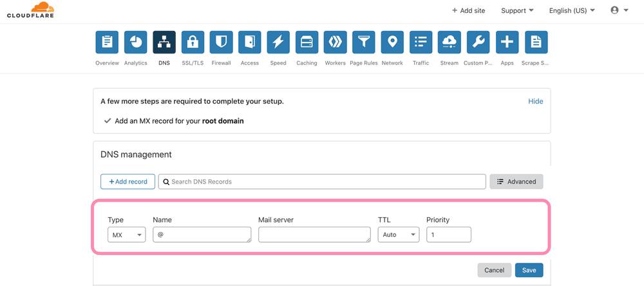Click the Add record button
This screenshot has width=644, height=286.
[x=128, y=182]
